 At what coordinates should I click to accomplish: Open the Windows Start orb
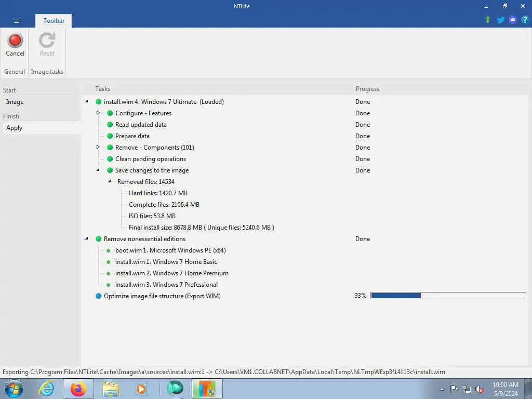pyautogui.click(x=14, y=389)
